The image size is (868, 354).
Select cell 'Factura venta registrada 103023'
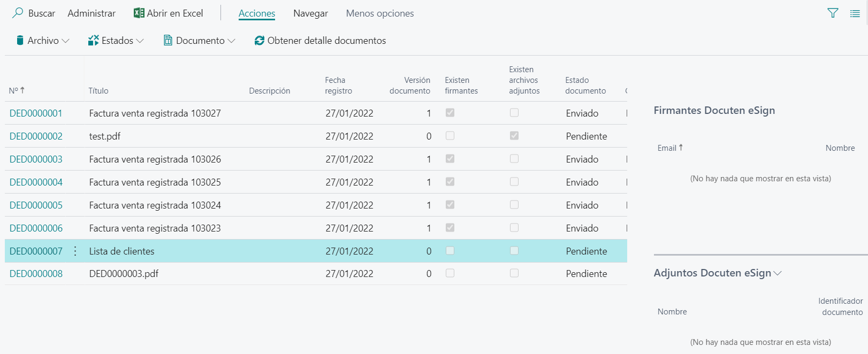155,228
